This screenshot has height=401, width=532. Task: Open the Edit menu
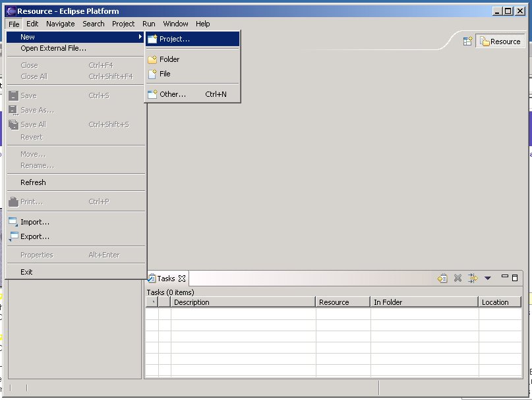coord(32,24)
